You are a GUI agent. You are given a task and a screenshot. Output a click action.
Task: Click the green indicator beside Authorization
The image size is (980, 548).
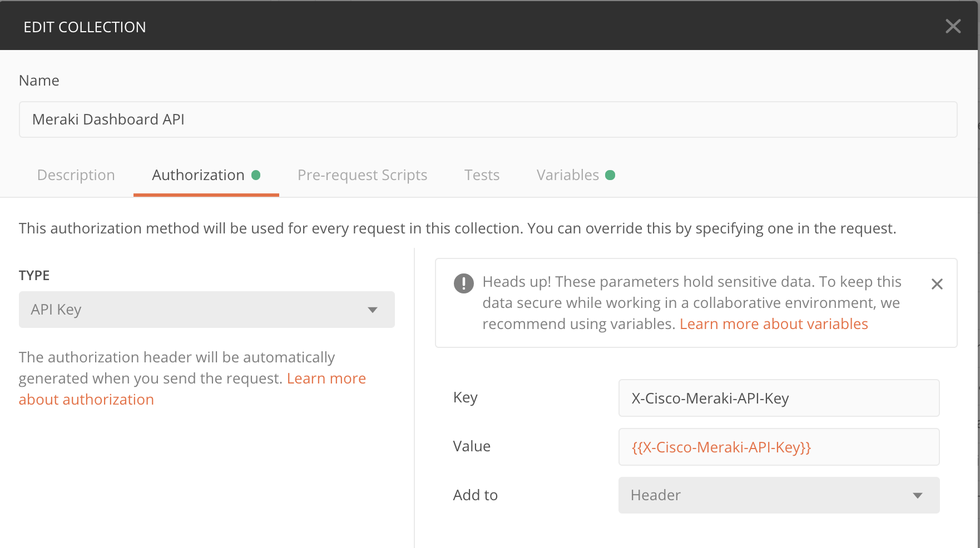tap(256, 175)
